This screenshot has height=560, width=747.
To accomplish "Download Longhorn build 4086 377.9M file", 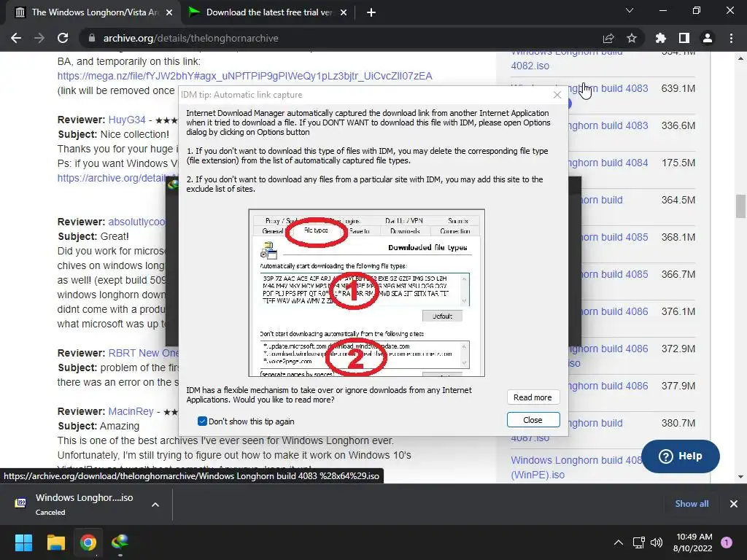I will (608, 386).
